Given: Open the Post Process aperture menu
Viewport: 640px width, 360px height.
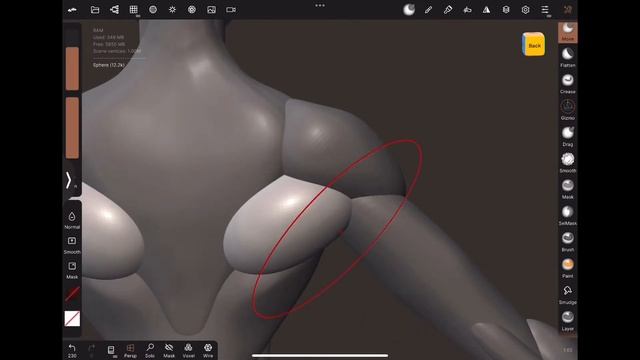Looking at the screenshot, I should click(192, 10).
